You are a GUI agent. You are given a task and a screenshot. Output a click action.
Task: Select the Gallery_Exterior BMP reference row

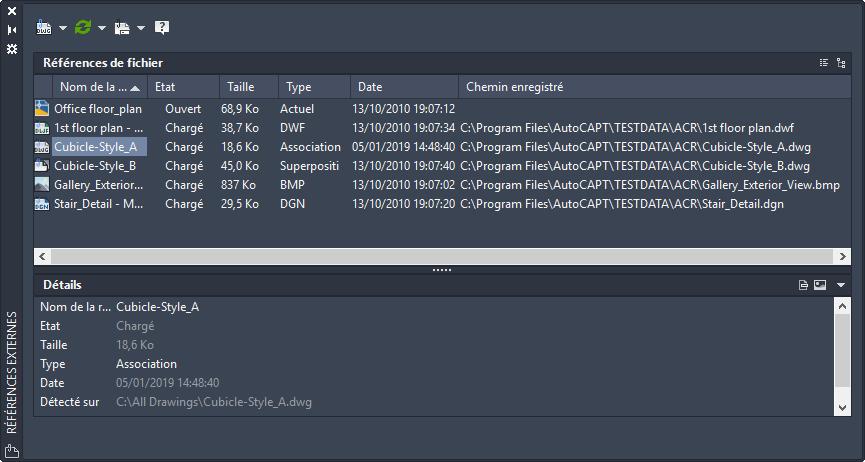pyautogui.click(x=100, y=184)
